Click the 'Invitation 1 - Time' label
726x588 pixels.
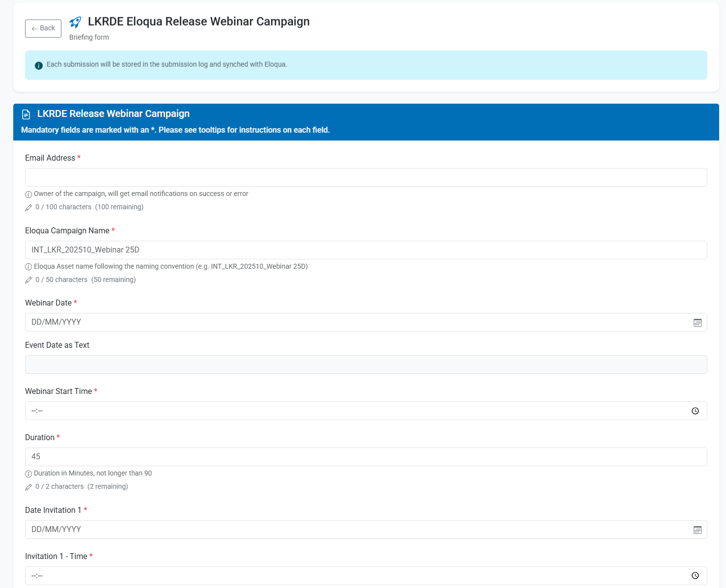coord(56,556)
